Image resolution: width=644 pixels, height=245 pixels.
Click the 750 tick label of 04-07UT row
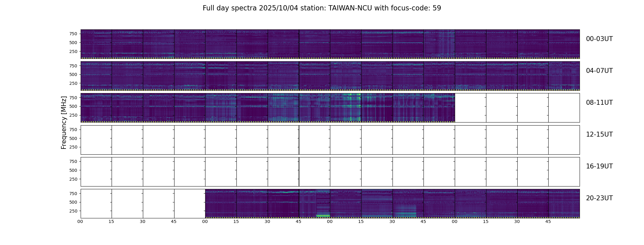73,66
